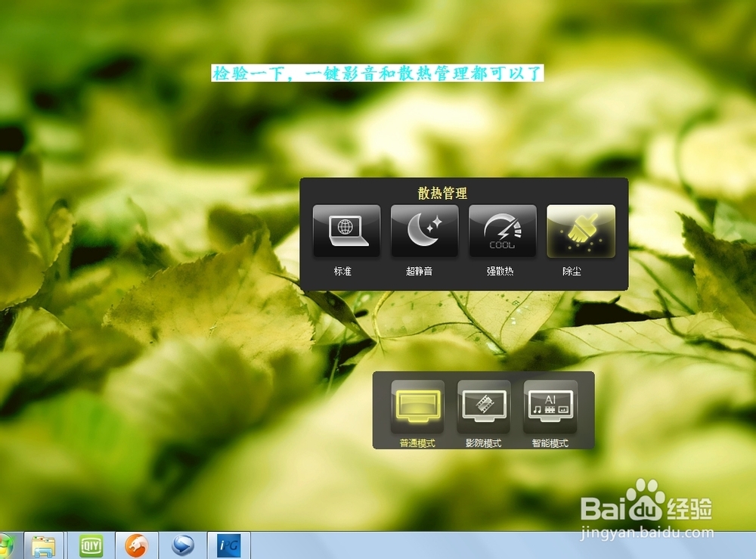Click the 强散热 label text
The height and width of the screenshot is (559, 756).
coord(500,272)
